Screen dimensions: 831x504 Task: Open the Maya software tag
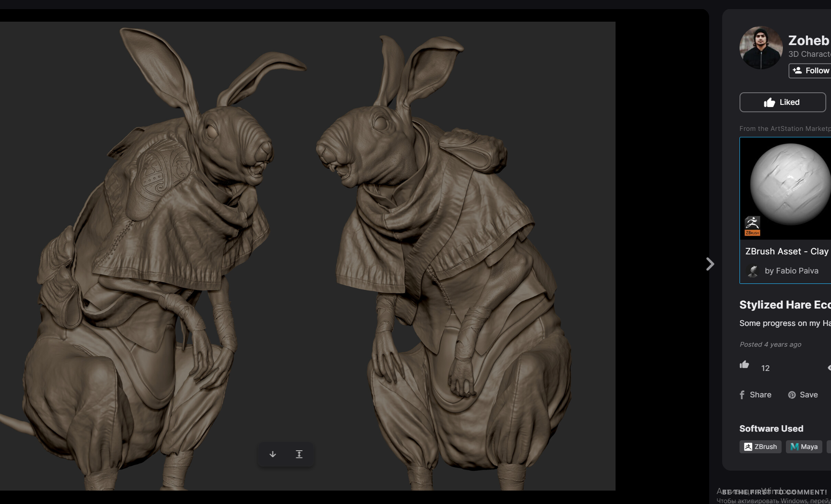[804, 447]
